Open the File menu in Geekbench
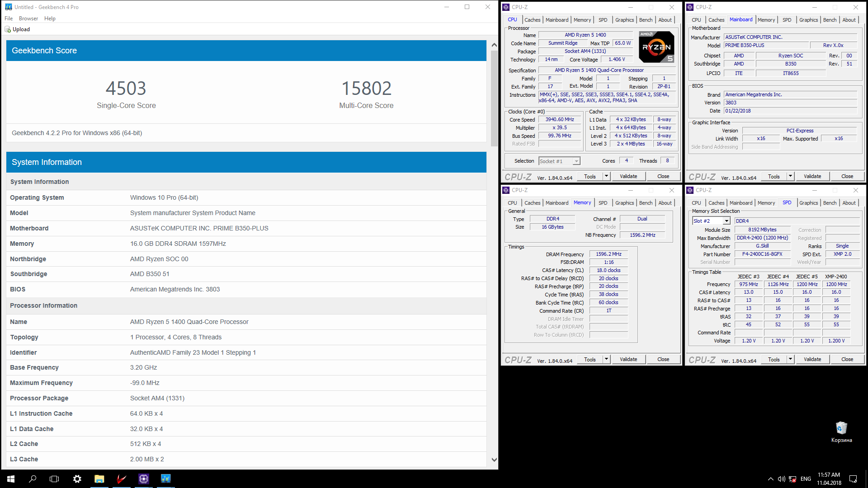 tap(9, 19)
